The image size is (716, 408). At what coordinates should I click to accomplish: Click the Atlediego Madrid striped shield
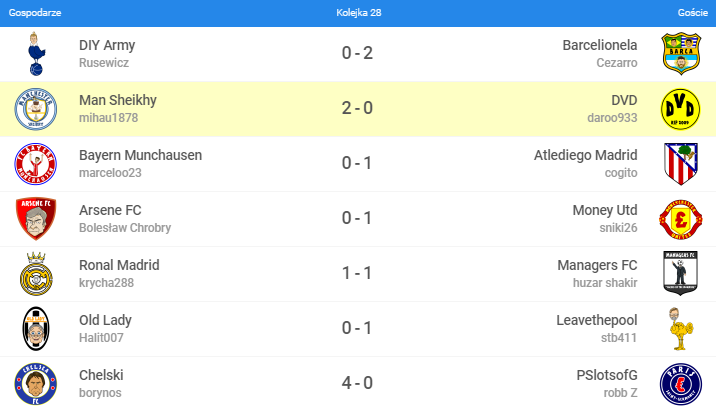681,164
